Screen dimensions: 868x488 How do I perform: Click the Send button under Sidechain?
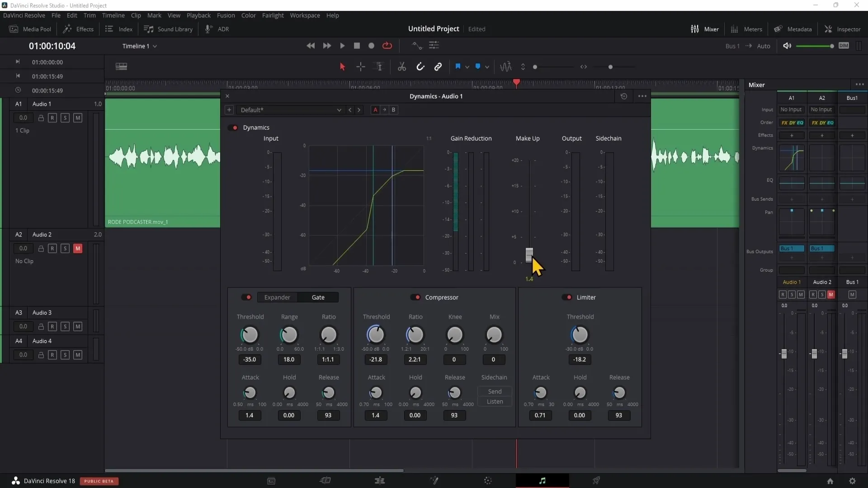click(x=495, y=391)
